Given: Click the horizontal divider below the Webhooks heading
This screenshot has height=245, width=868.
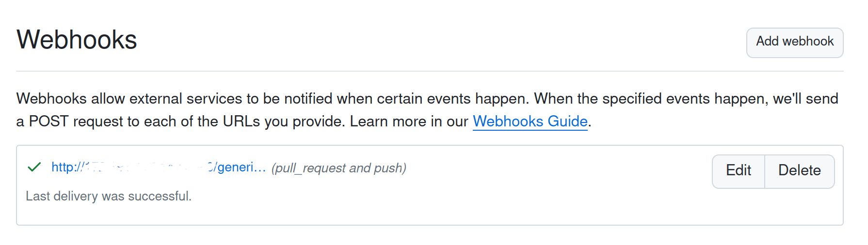Looking at the screenshot, I should coord(430,71).
